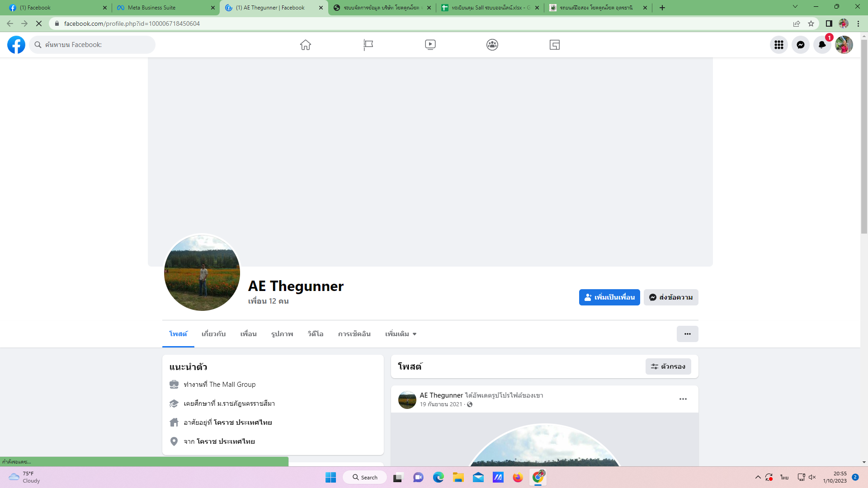
Task: Switch to the รูปภาพ tab
Action: 282,334
